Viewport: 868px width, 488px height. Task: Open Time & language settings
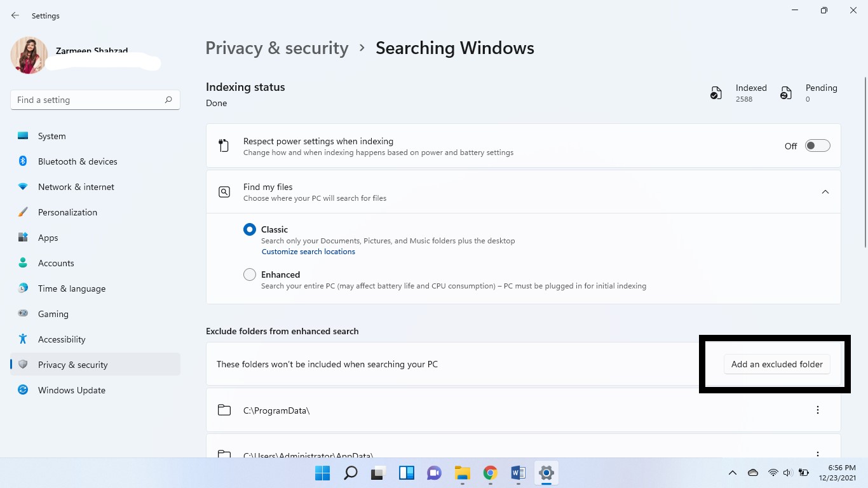click(x=95, y=288)
